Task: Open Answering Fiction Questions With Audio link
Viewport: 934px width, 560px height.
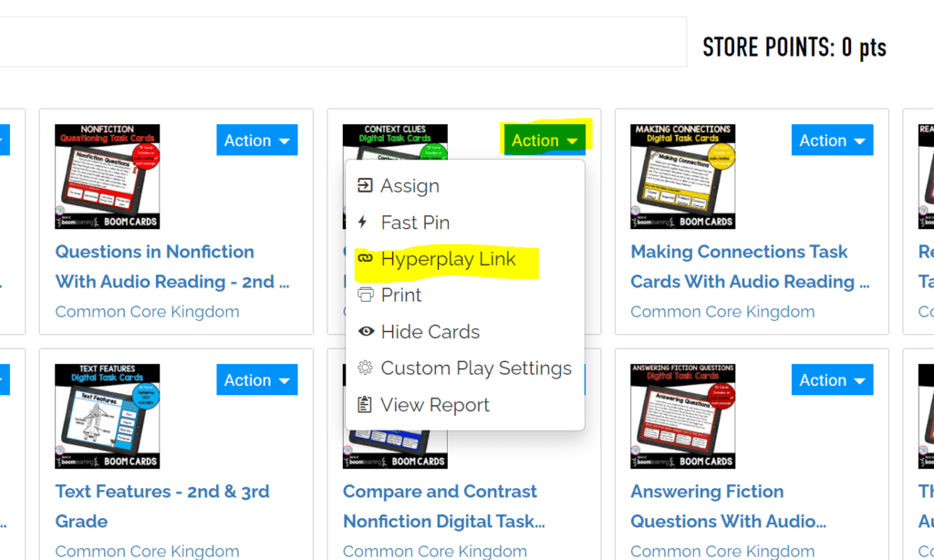Action: coord(729,506)
